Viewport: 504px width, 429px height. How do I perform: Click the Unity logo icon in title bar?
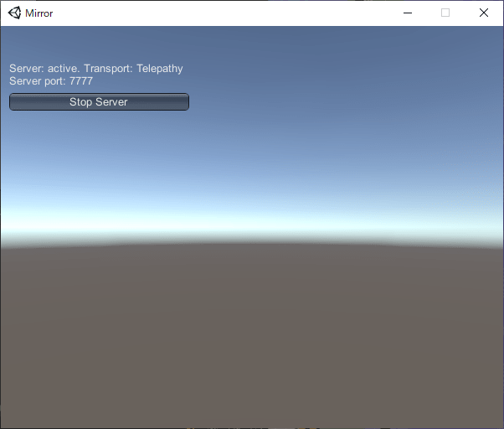point(14,13)
